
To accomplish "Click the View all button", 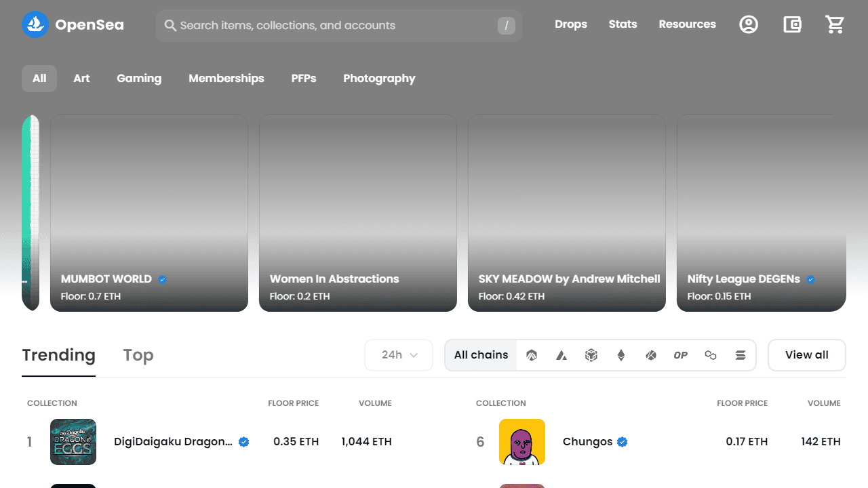I will pos(807,355).
